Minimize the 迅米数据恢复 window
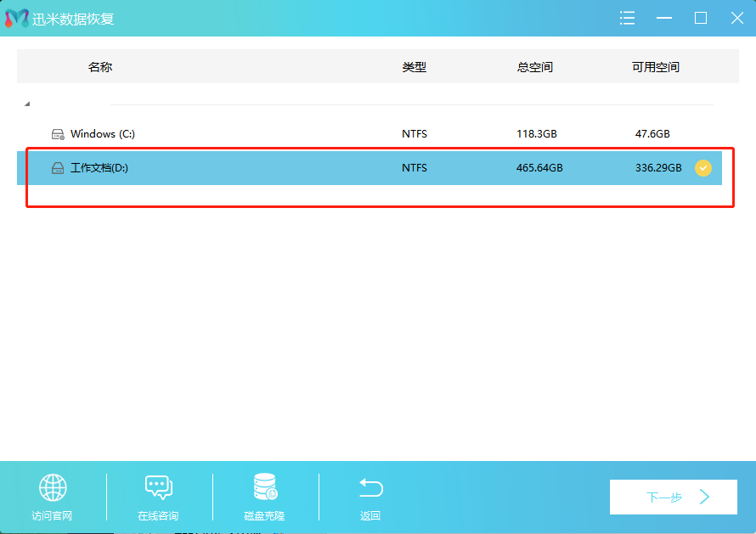Image resolution: width=756 pixels, height=534 pixels. [664, 18]
